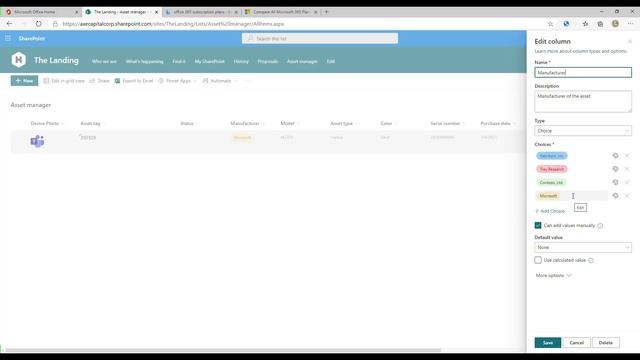Image resolution: width=640 pixels, height=360 pixels.
Task: Open Color column header menu
Action: pos(389,123)
